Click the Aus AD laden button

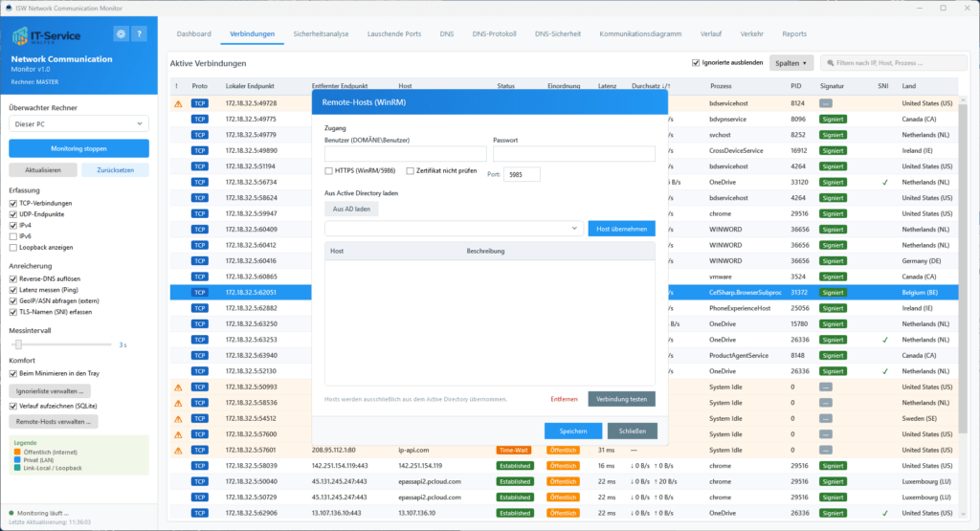click(x=351, y=210)
